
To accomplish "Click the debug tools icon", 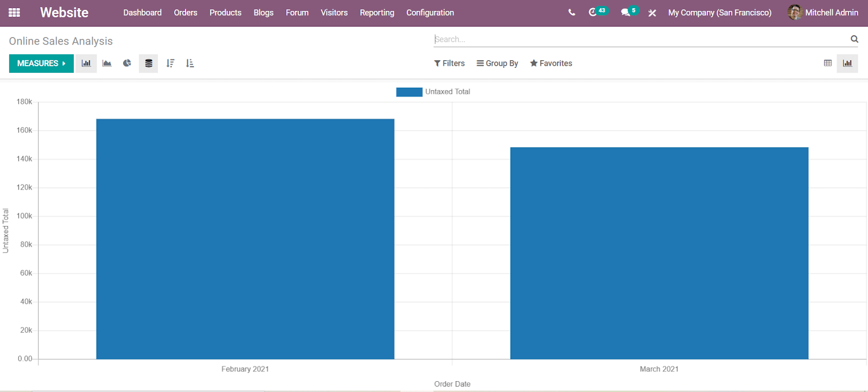I will 652,12.
